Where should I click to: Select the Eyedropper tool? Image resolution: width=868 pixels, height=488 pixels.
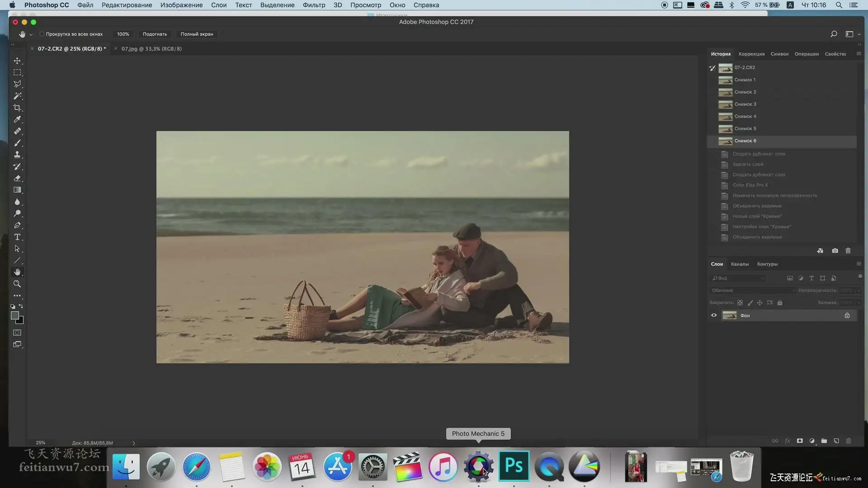click(17, 119)
